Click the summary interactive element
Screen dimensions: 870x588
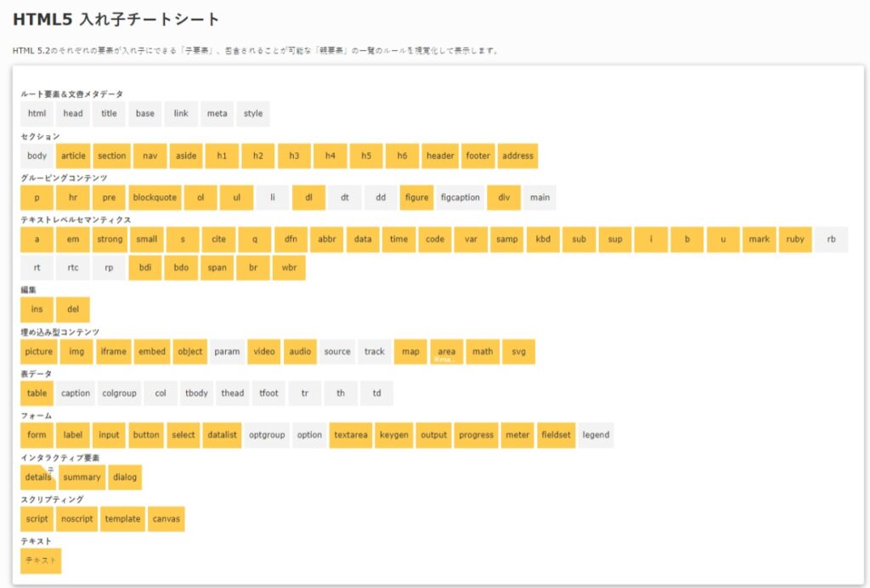pos(82,477)
